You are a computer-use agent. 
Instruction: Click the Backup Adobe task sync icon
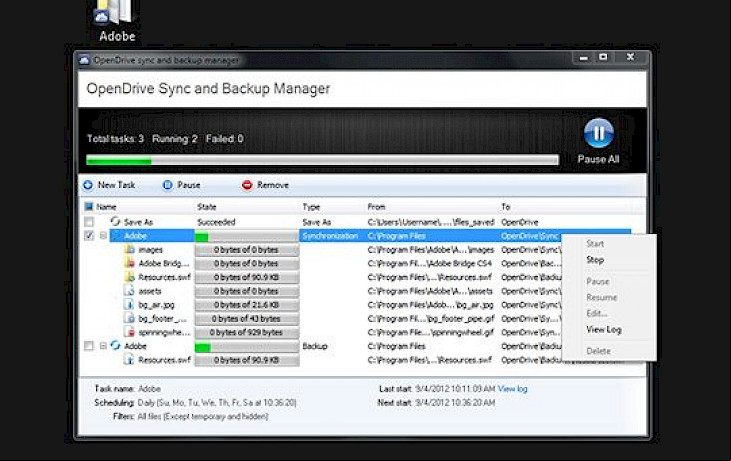click(x=115, y=346)
